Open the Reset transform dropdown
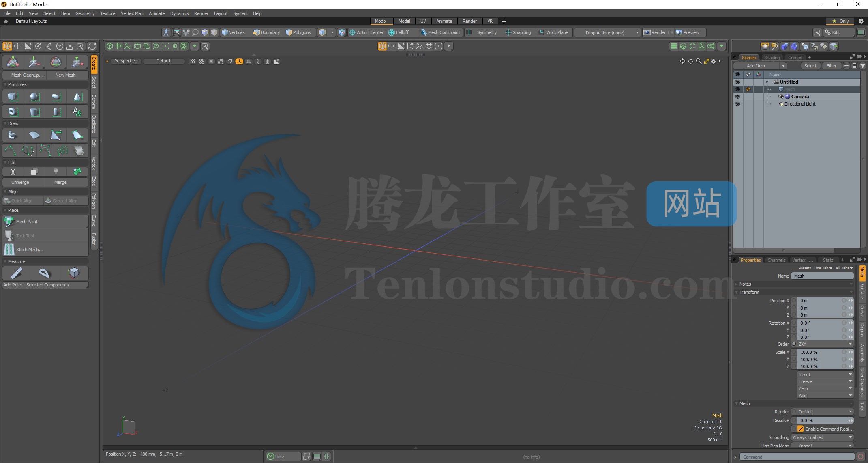868x463 pixels. (825, 375)
